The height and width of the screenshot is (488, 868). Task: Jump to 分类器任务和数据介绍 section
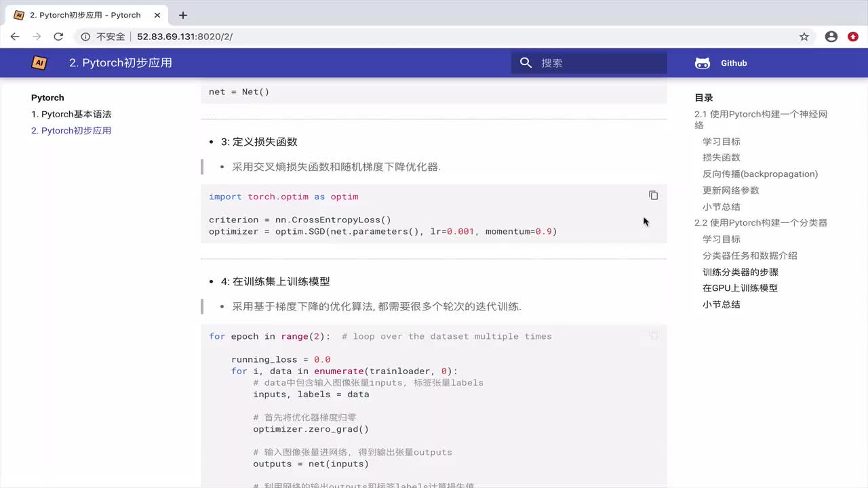coord(750,256)
